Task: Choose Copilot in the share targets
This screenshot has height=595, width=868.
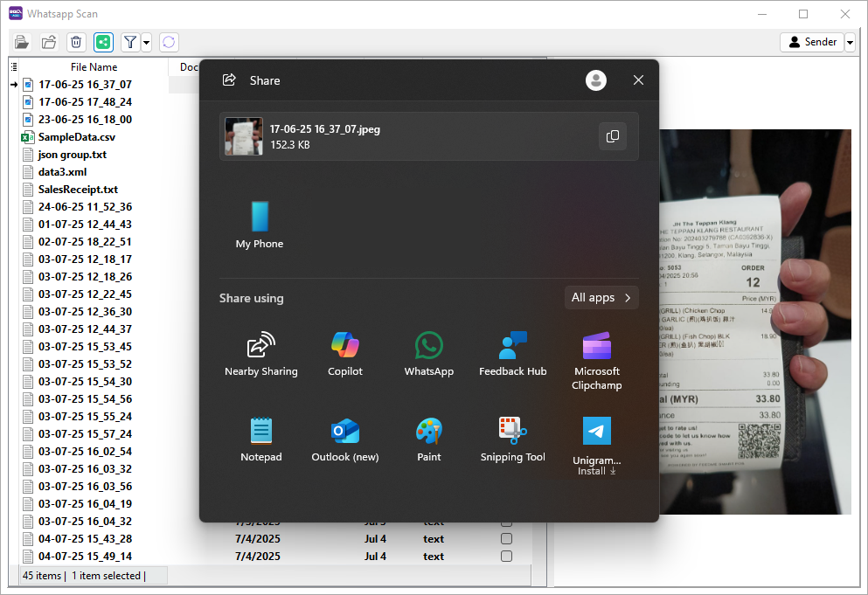Action: click(344, 354)
